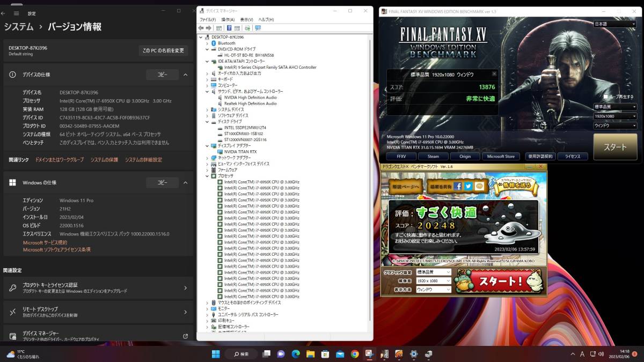Image resolution: width=644 pixels, height=362 pixels.
Task: Open the Settings hamburger navigation menu
Action: pyautogui.click(x=17, y=13)
